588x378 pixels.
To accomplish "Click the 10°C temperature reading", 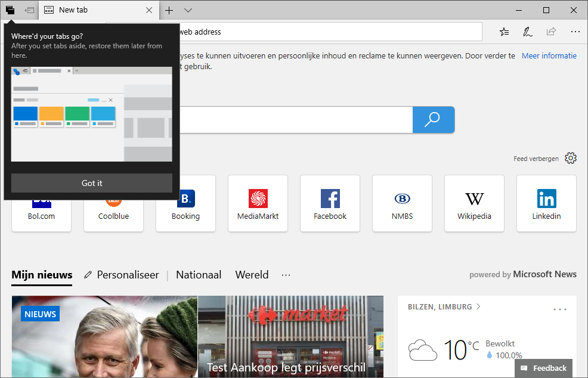I will tap(461, 349).
